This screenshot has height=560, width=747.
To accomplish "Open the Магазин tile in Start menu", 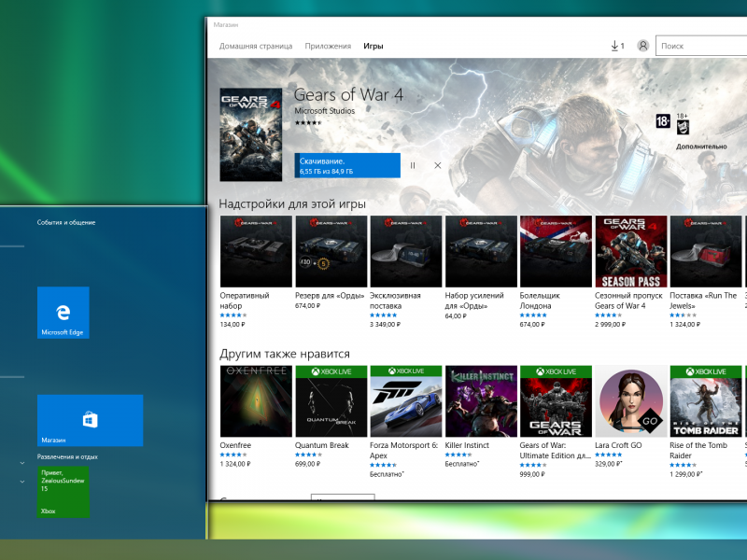I will pos(90,421).
